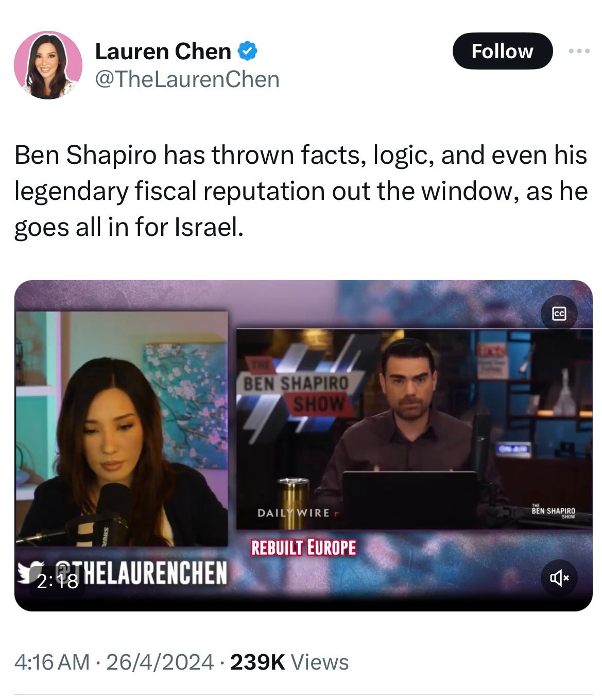This screenshot has height=700, width=602.
Task: Open the tweet text about Ben Shapiro
Action: (301, 191)
